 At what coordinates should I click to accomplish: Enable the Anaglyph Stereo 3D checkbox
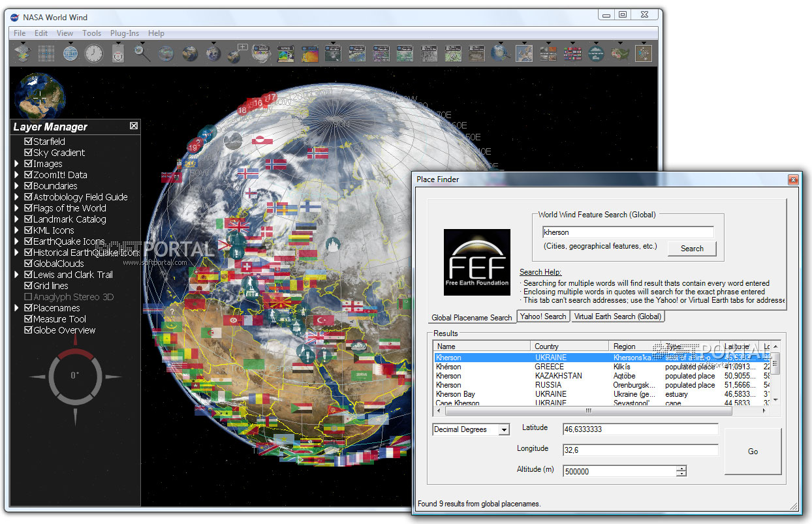[28, 297]
